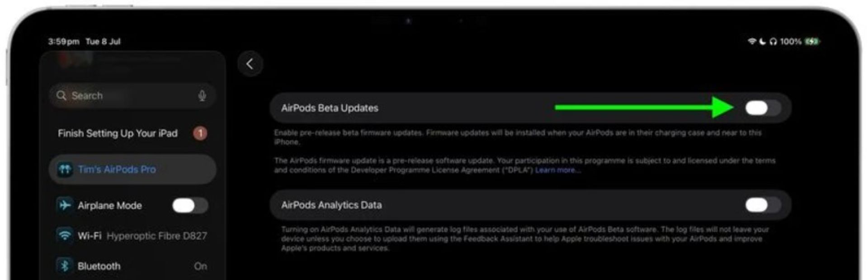The width and height of the screenshot is (868, 280).
Task: Click the Bluetooth icon in sidebar
Action: point(65,266)
